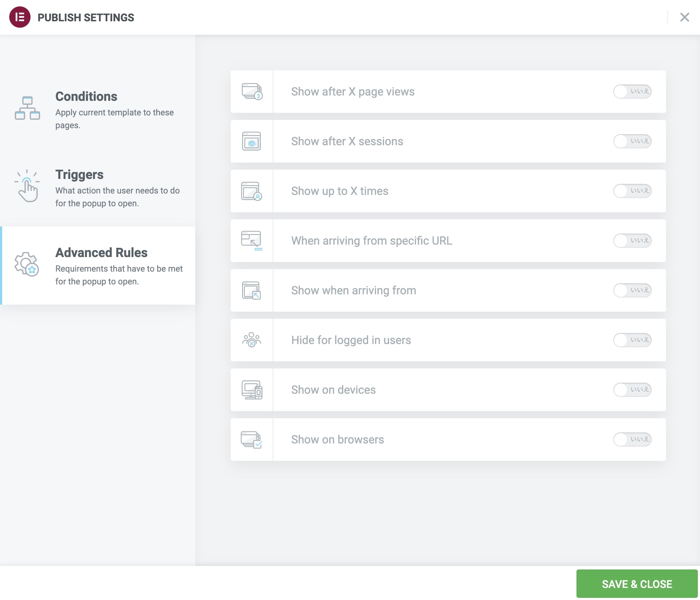Enable the Show on devices switch
The width and height of the screenshot is (700, 600).
click(632, 390)
